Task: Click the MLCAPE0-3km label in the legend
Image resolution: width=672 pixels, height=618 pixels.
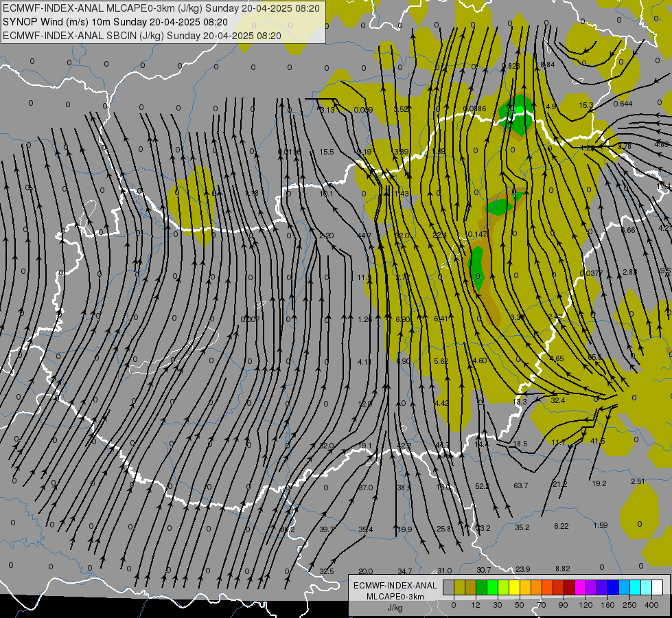Action: [x=395, y=597]
